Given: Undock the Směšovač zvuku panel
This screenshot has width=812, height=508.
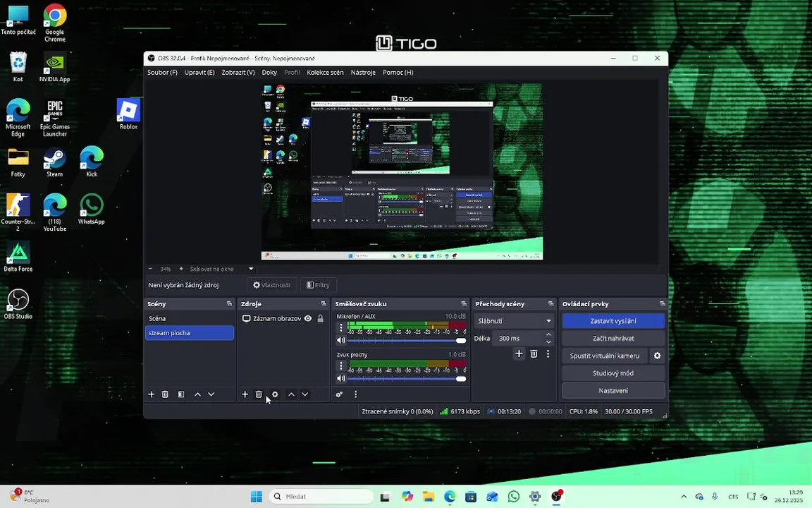Looking at the screenshot, I should tap(464, 304).
